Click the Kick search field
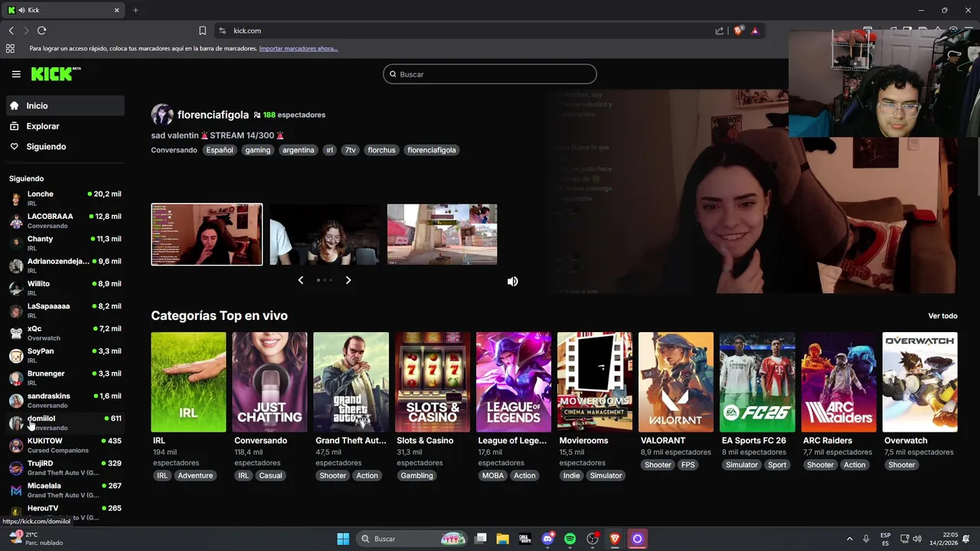 (x=490, y=74)
